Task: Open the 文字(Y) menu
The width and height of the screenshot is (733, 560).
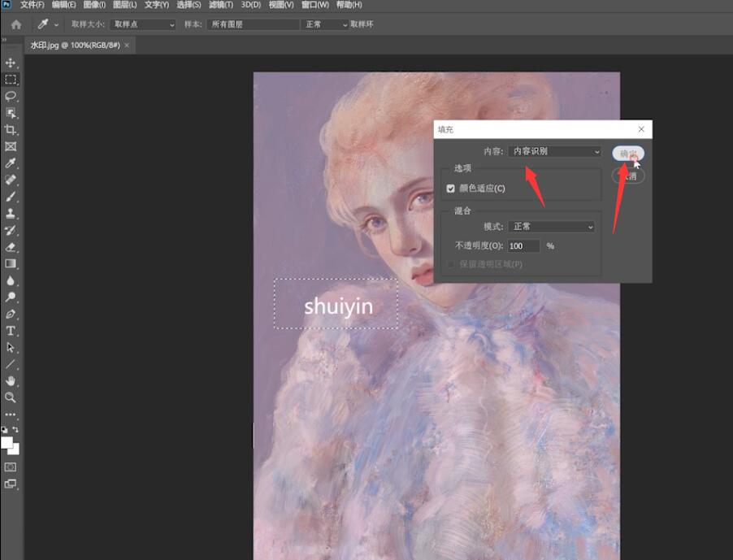Action: (157, 5)
